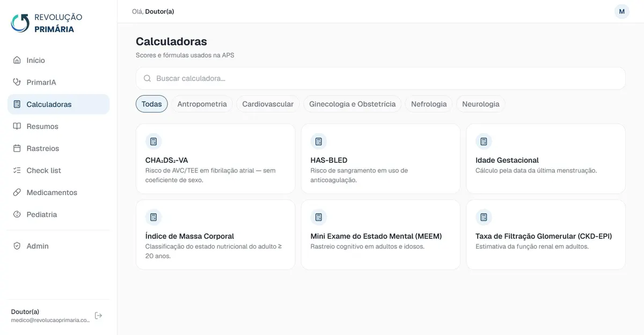Click calculator icon on Taxa de Filtração Glomerular card
644x335 pixels.
(484, 217)
